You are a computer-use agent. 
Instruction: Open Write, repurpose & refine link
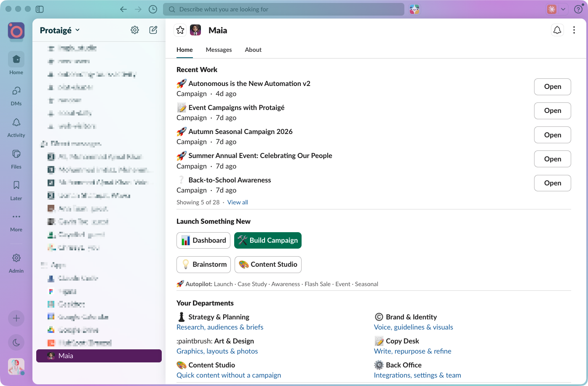tap(413, 351)
